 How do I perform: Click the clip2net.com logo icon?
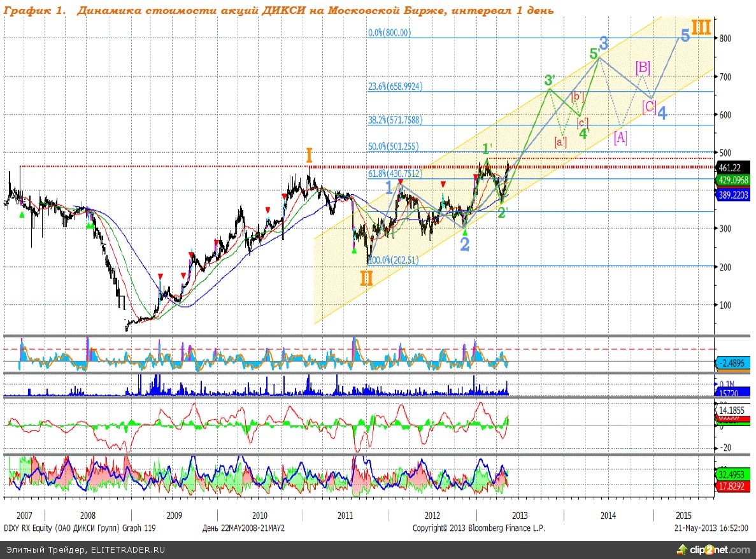pyautogui.click(x=681, y=549)
